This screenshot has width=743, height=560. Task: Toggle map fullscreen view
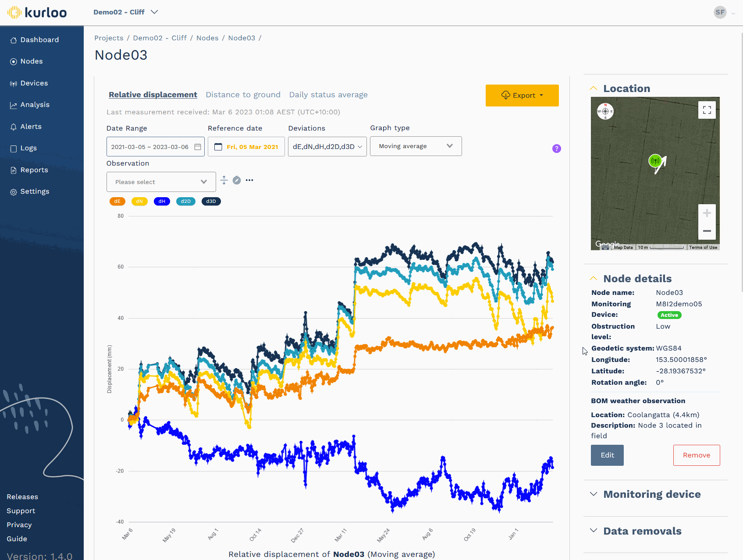(707, 110)
